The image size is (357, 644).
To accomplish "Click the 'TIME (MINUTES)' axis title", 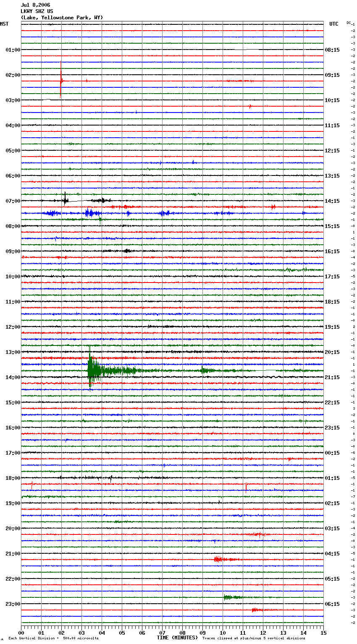I will point(177,638).
